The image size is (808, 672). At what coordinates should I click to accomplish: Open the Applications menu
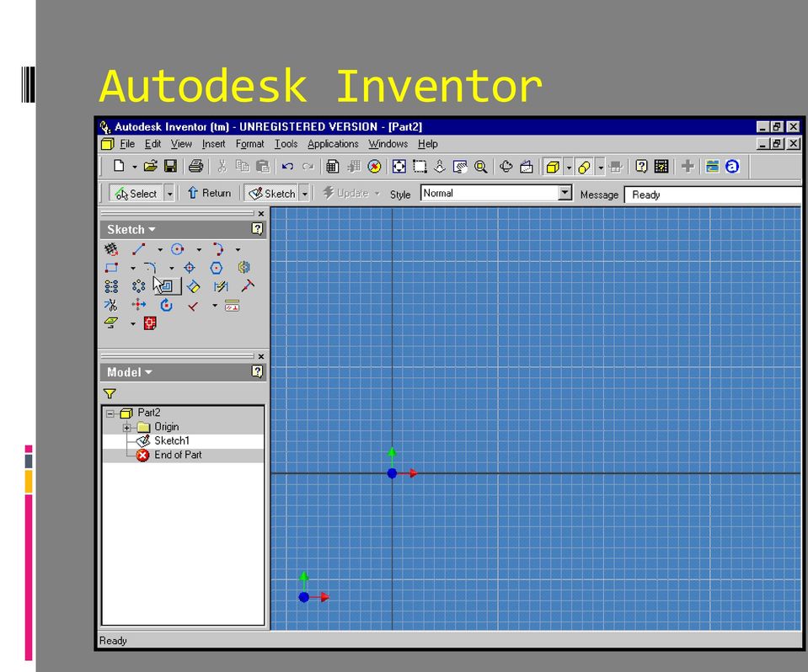click(333, 144)
